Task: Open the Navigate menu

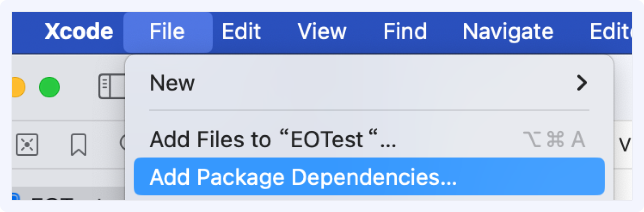Action: pos(508,32)
